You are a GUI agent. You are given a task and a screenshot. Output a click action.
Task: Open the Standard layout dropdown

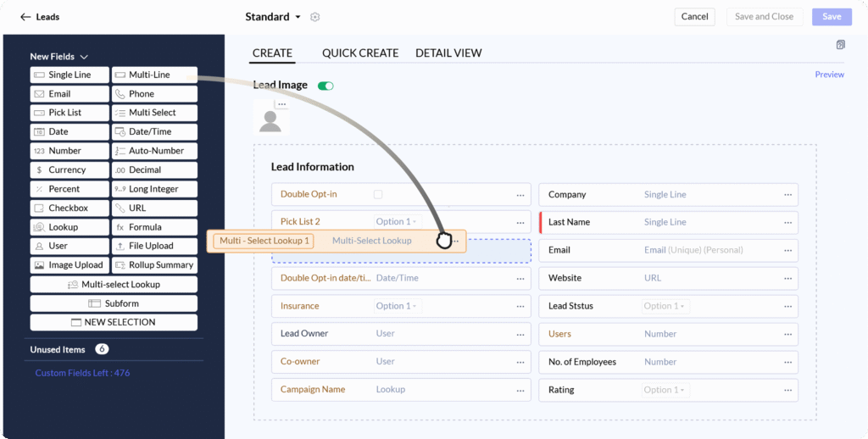pyautogui.click(x=273, y=17)
